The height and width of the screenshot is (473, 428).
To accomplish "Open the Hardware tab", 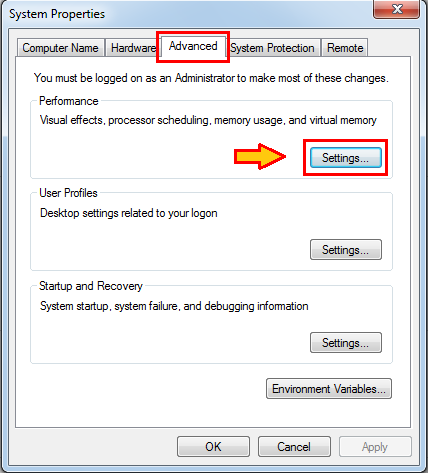I will pos(133,48).
